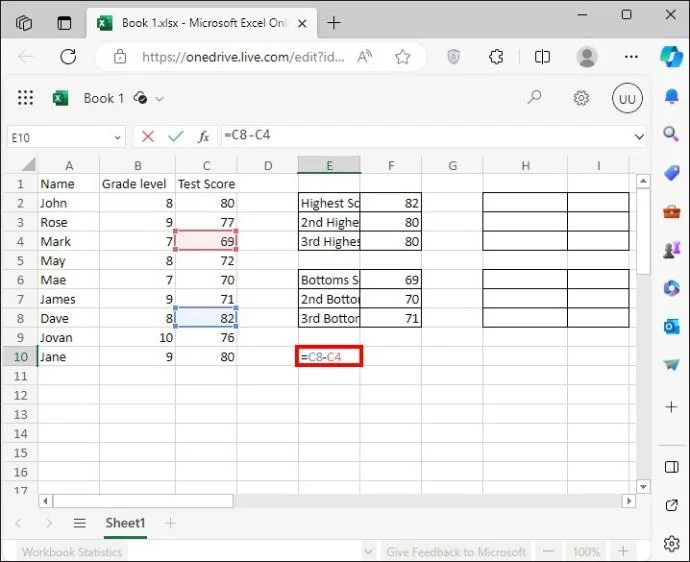This screenshot has width=690, height=562.
Task: Click Give Feedback to Microsoft
Action: (x=456, y=552)
